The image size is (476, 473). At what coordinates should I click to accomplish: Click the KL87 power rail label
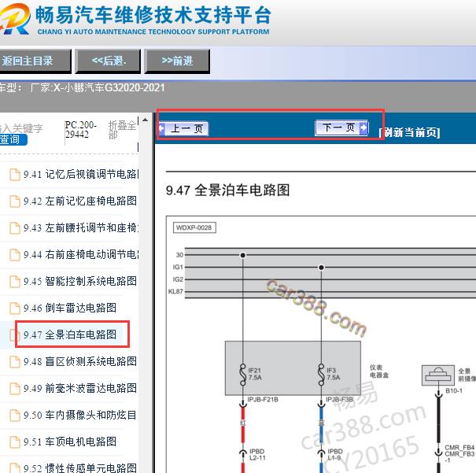pyautogui.click(x=175, y=291)
